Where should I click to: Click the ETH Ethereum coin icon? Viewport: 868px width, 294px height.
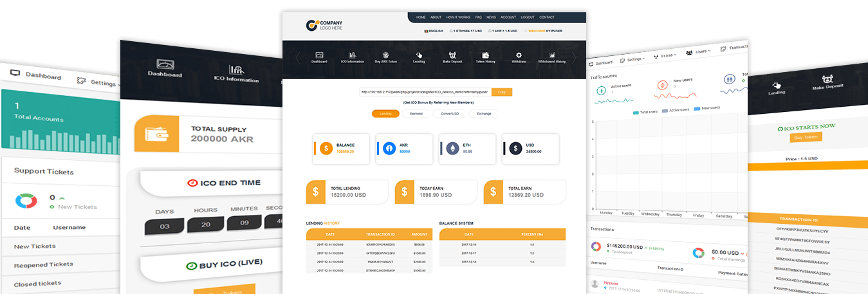452,149
